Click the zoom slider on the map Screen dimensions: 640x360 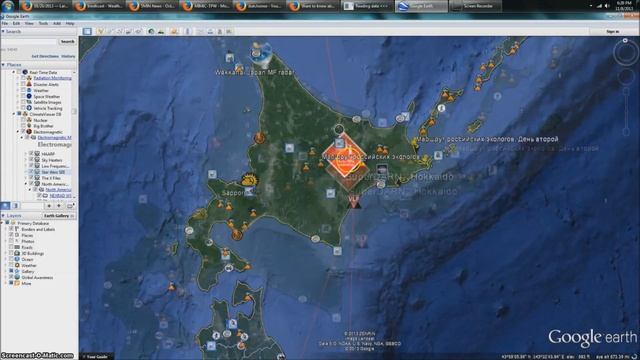pos(626,111)
